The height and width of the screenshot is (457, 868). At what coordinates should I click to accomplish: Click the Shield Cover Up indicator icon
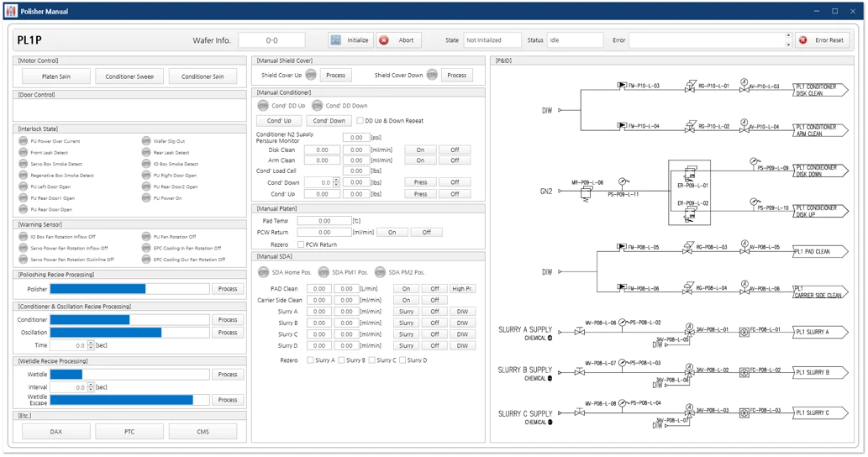pyautogui.click(x=311, y=76)
